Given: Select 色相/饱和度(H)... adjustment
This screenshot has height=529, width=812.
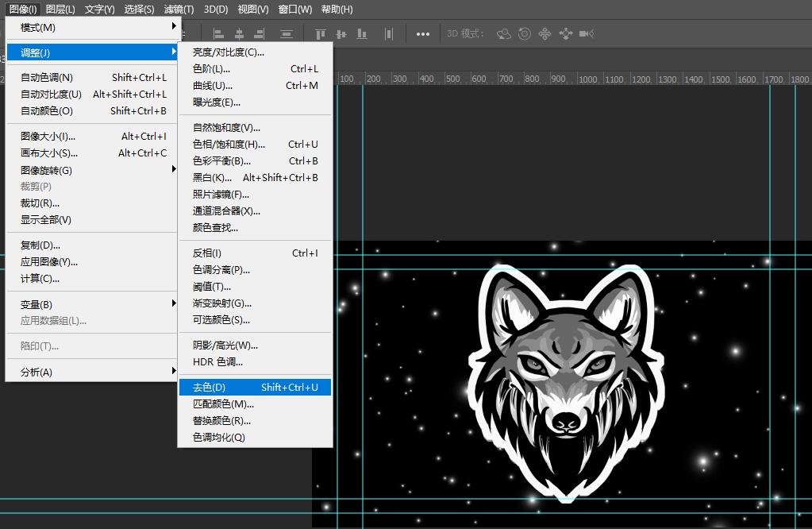Looking at the screenshot, I should coord(256,144).
